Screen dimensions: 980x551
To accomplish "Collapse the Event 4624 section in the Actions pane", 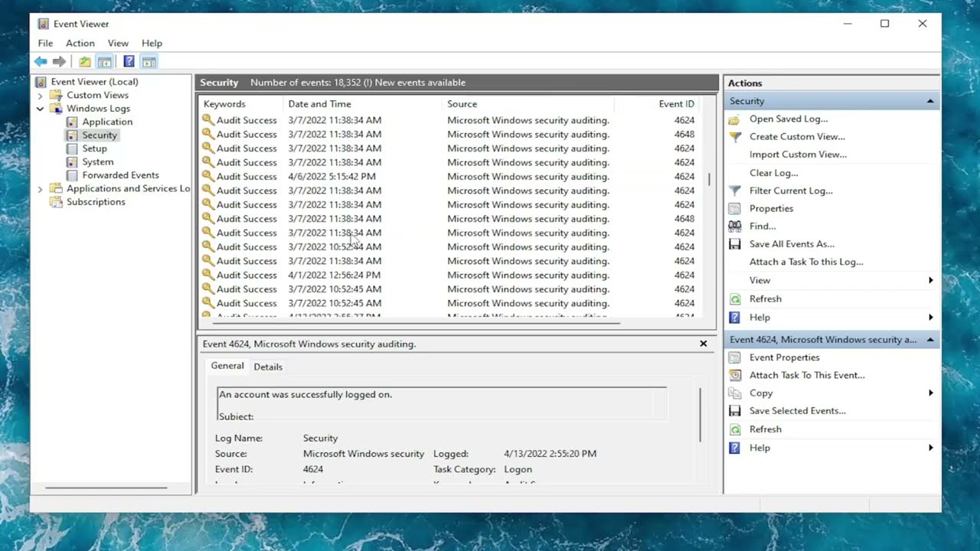I will coord(930,340).
